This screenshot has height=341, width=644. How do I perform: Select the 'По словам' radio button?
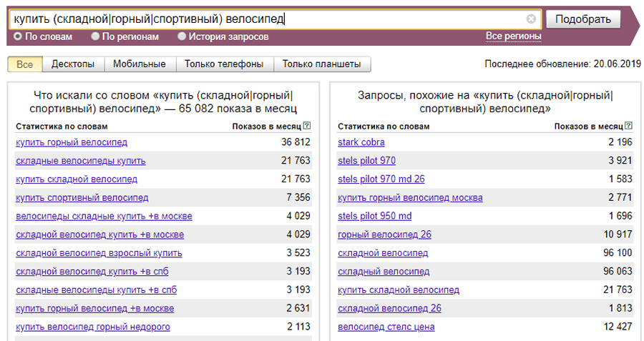coord(18,36)
